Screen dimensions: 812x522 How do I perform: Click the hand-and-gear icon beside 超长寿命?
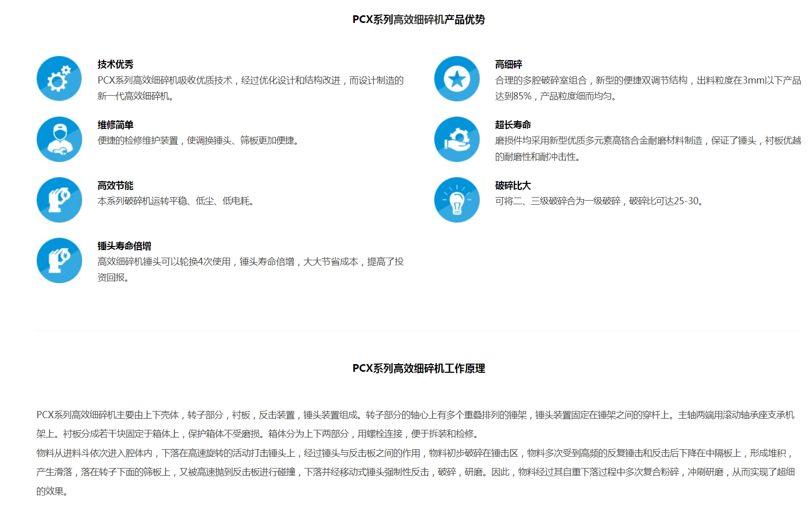[x=457, y=139]
